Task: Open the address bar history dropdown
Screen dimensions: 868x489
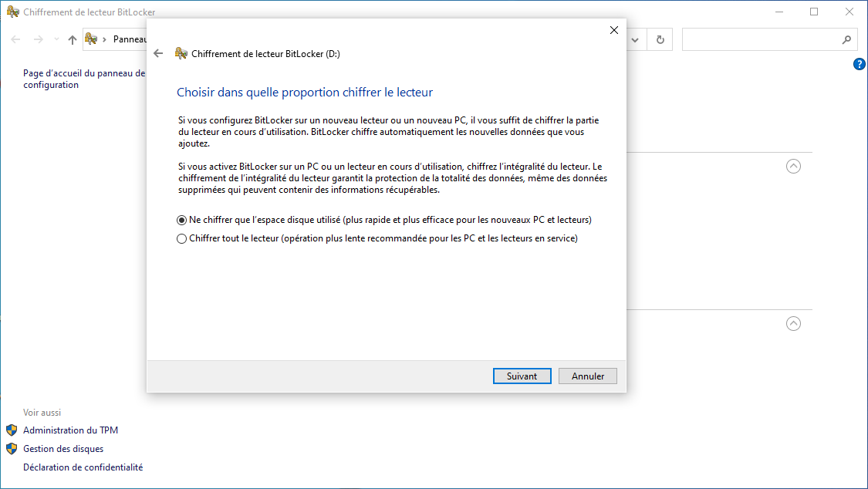Action: pyautogui.click(x=635, y=39)
